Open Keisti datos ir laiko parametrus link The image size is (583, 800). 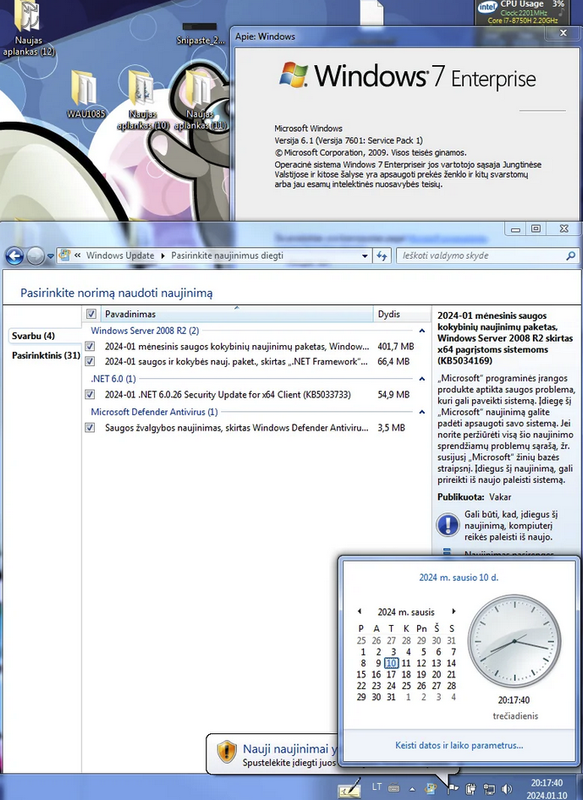(459, 745)
